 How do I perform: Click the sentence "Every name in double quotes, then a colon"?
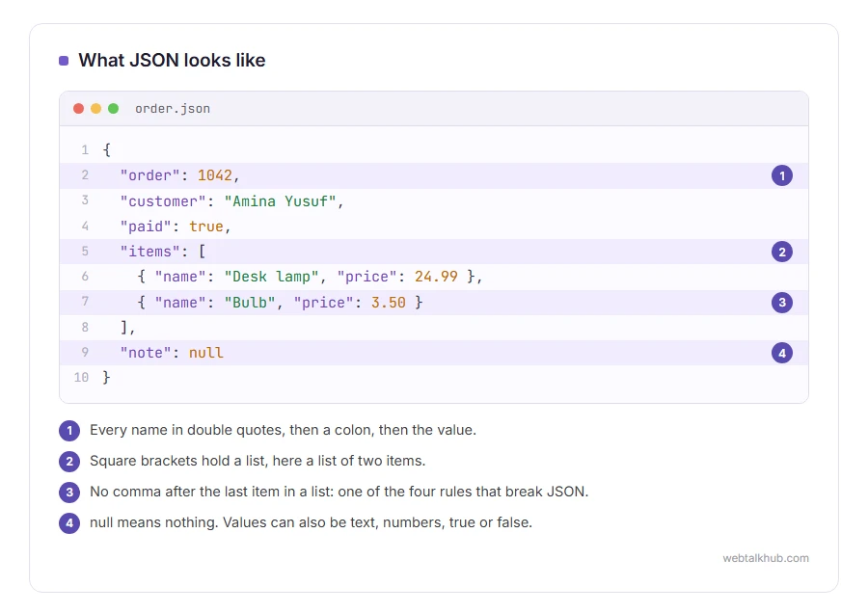(x=283, y=430)
